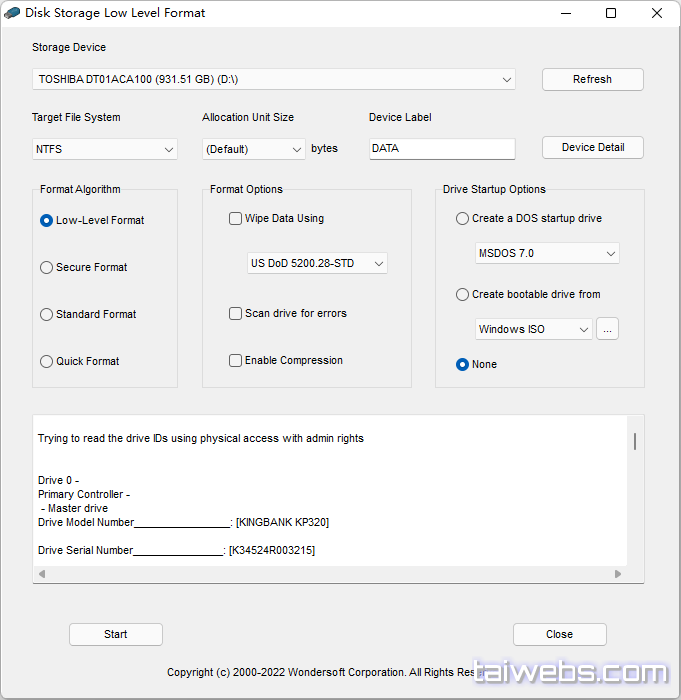Image resolution: width=681 pixels, height=700 pixels.
Task: Enable the Wipe Data Using checkbox
Action: (x=236, y=218)
